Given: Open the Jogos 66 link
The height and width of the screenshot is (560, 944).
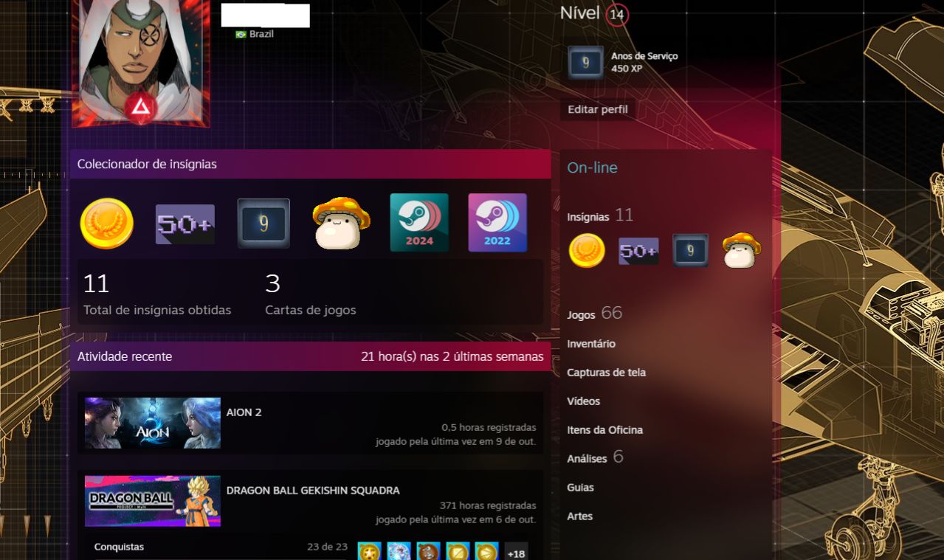Looking at the screenshot, I should pos(594,314).
